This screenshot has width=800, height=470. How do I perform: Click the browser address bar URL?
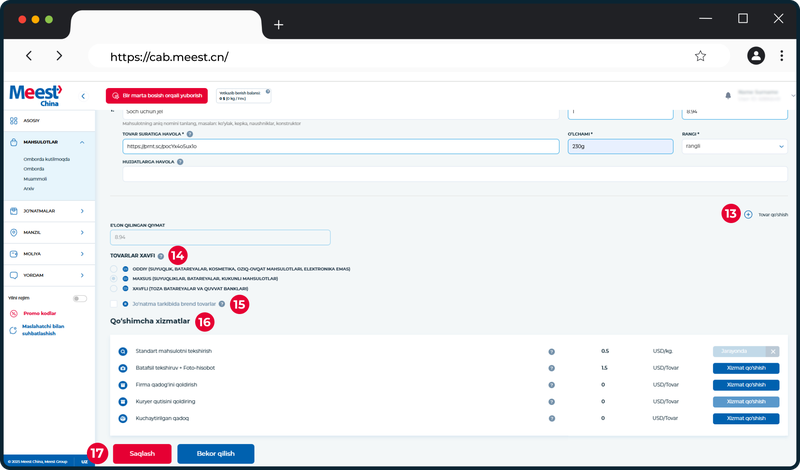coord(169,57)
